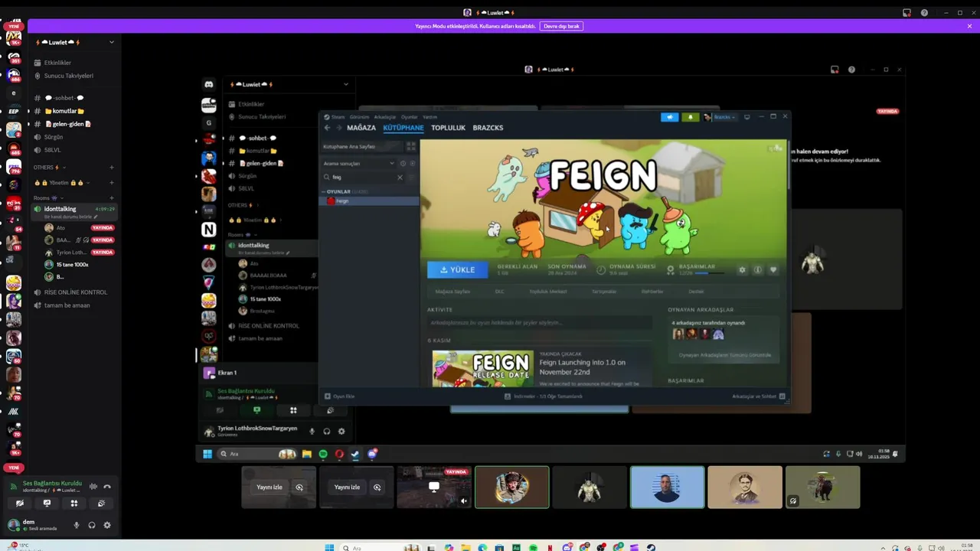980x551 pixels.
Task: Select Feign in Steam games list
Action: (x=370, y=201)
